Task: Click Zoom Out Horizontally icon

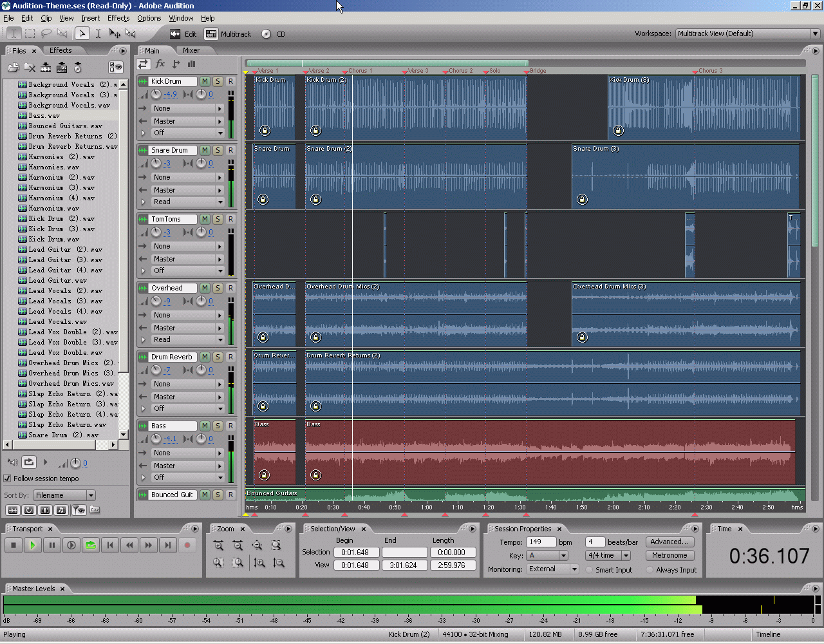Action: 238,545
